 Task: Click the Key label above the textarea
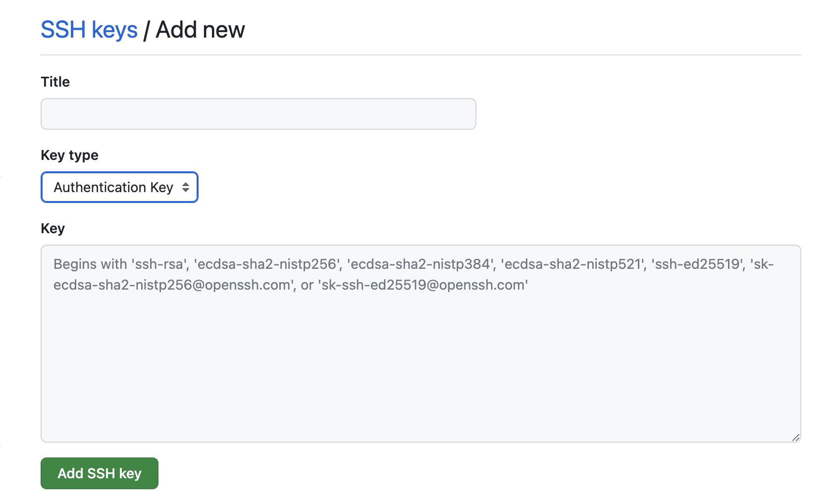[52, 228]
